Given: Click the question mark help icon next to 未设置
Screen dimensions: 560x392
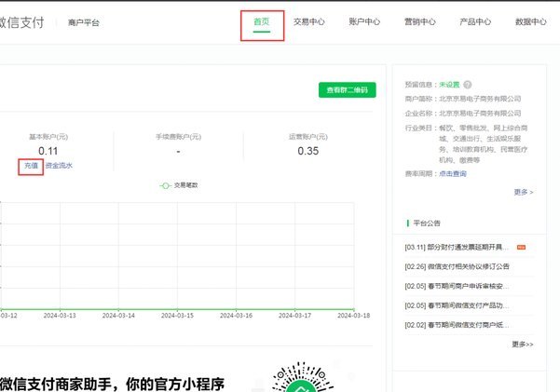Looking at the screenshot, I should pyautogui.click(x=467, y=85).
